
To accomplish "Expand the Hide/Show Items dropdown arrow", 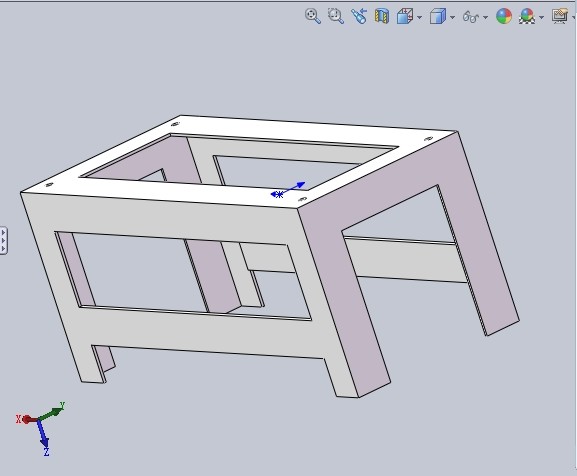I will [486, 17].
